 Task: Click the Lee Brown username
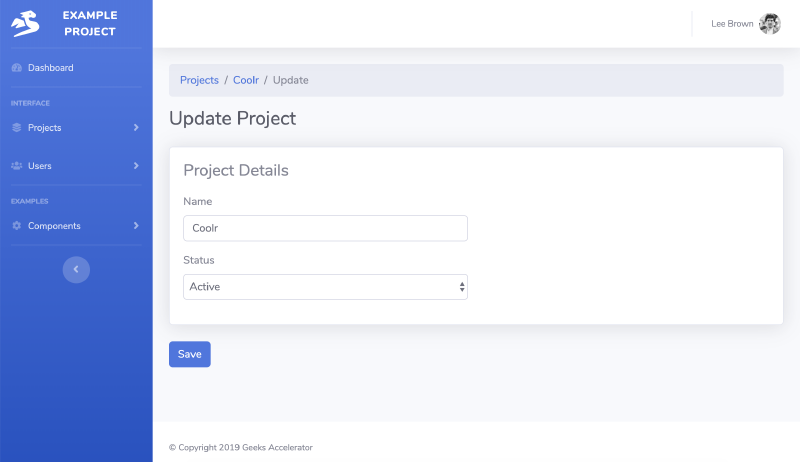732,24
